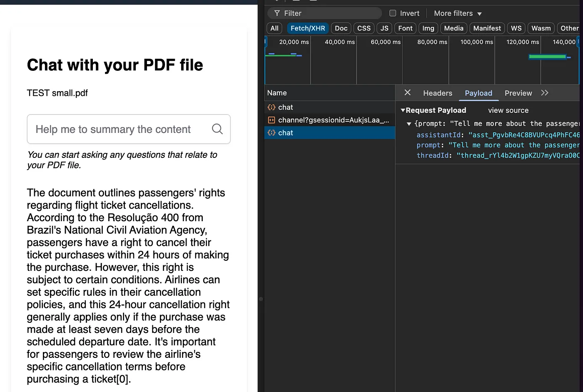
Task: Close the request details panel
Action: coord(407,92)
